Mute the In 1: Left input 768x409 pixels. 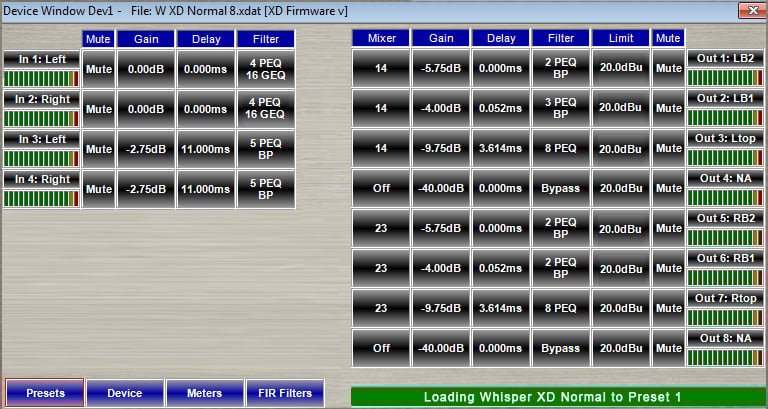pos(98,71)
